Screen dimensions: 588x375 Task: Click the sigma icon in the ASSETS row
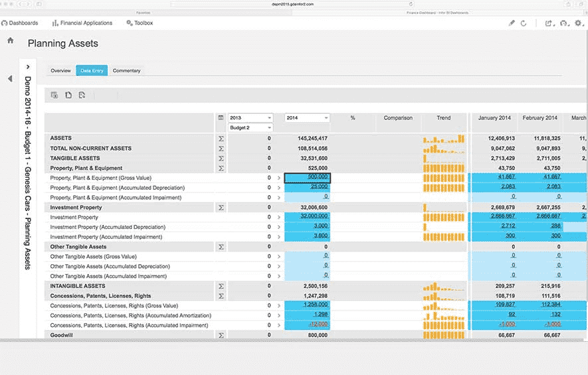coord(221,138)
